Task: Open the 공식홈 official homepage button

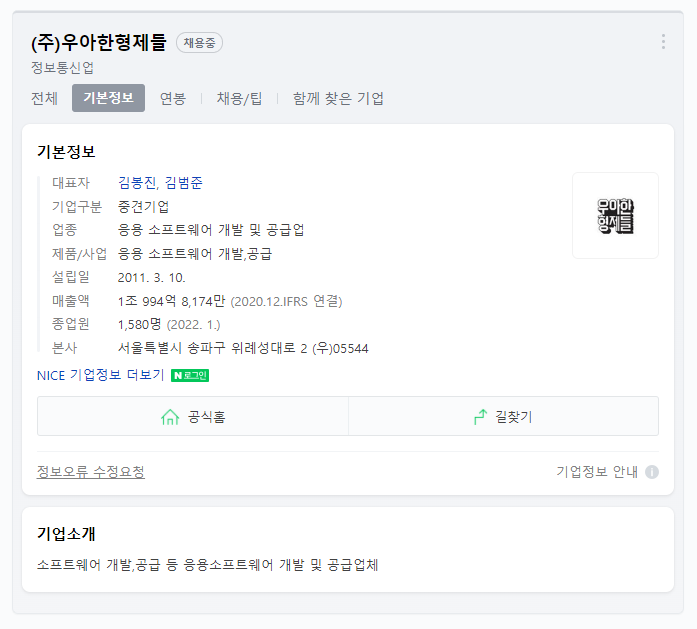Action: pos(193,417)
